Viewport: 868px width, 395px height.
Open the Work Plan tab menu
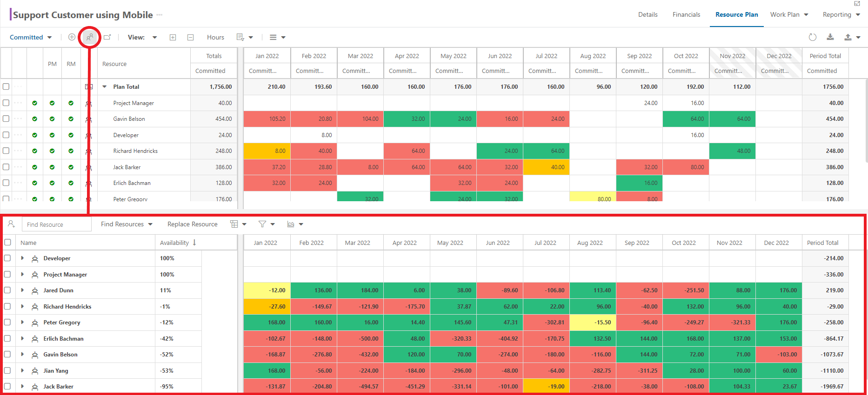coord(789,14)
